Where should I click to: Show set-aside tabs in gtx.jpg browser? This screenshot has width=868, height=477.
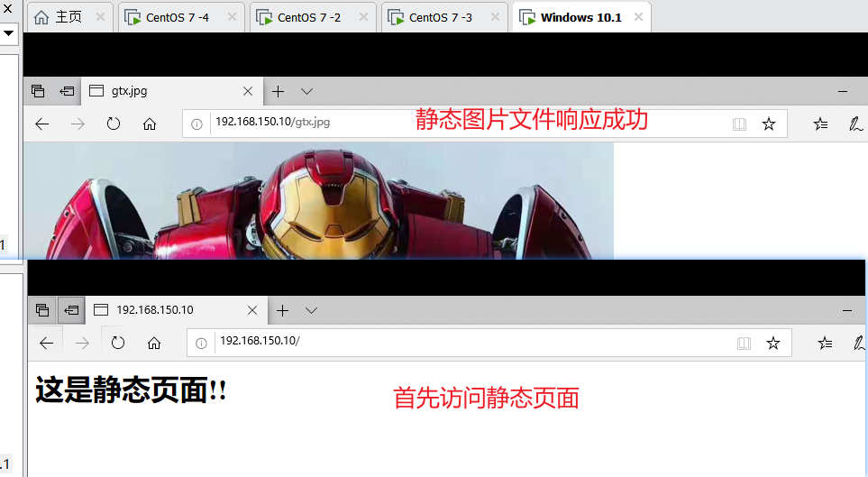pos(38,91)
